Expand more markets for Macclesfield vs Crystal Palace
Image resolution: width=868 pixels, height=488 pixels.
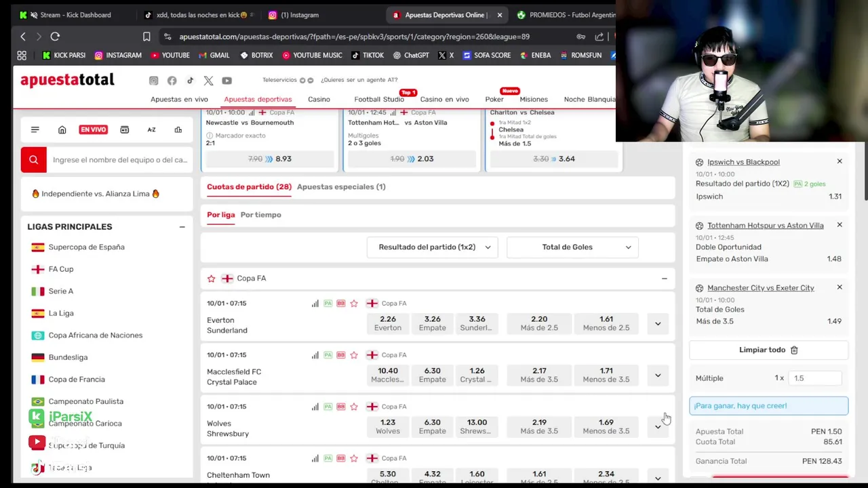[658, 375]
